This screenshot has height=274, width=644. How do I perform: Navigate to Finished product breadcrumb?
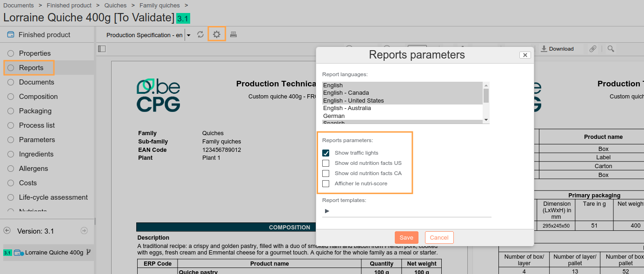pyautogui.click(x=69, y=6)
